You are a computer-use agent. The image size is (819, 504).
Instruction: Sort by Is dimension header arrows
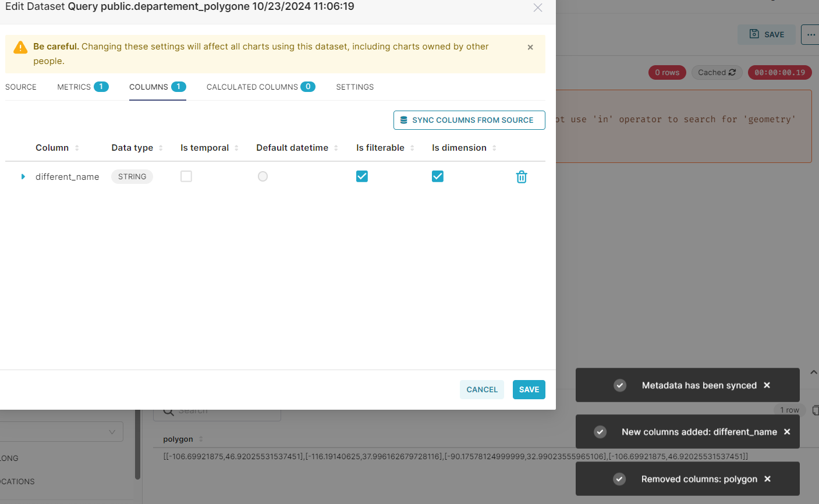pos(494,148)
